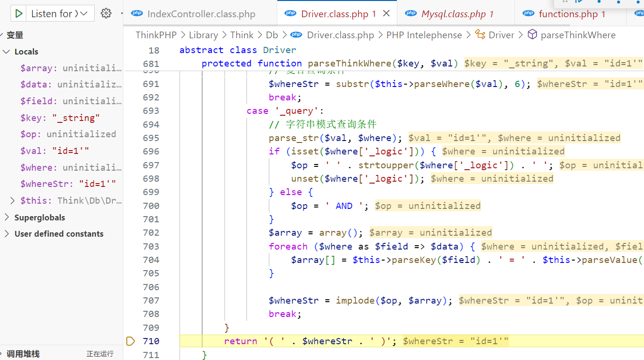Collapse the 调用堆栈 call stack section header
644x360 pixels.
tap(23, 354)
